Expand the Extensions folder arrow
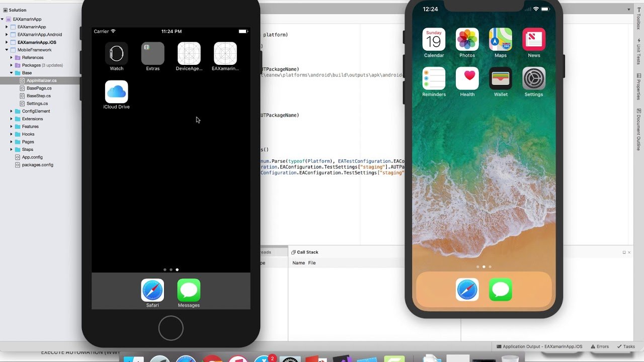The height and width of the screenshot is (362, 644). click(x=12, y=119)
